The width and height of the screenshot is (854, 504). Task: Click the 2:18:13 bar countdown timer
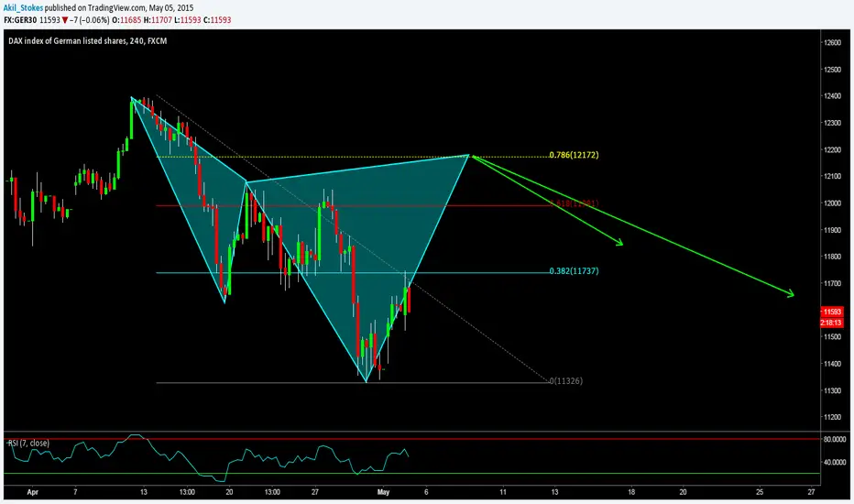(832, 323)
